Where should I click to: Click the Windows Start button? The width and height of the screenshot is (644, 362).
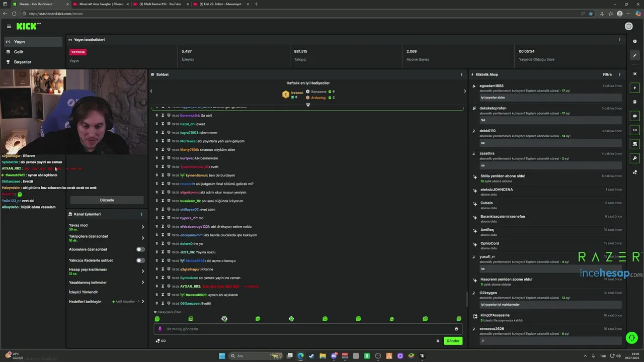(222, 356)
